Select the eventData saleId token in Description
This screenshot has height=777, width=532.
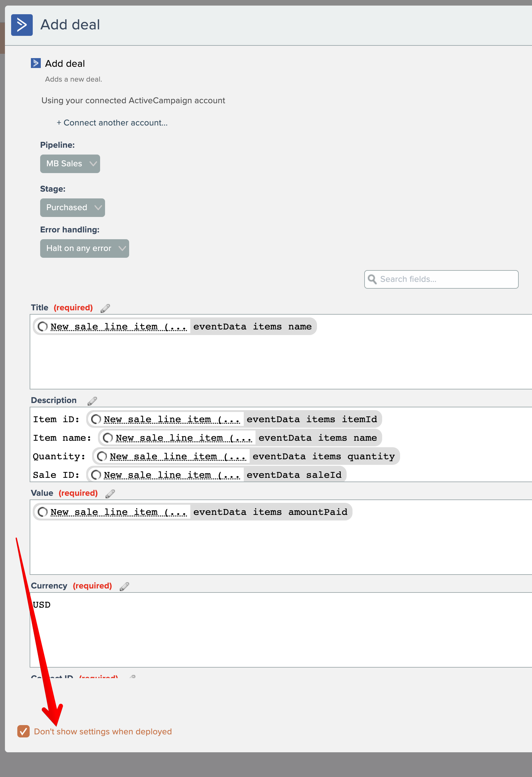coord(294,475)
